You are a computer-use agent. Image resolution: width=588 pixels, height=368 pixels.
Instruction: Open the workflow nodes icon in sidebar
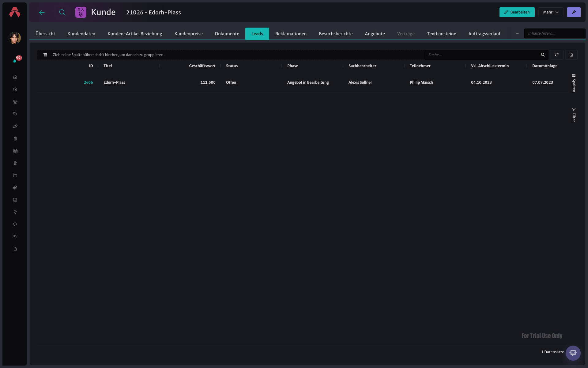coord(15,237)
